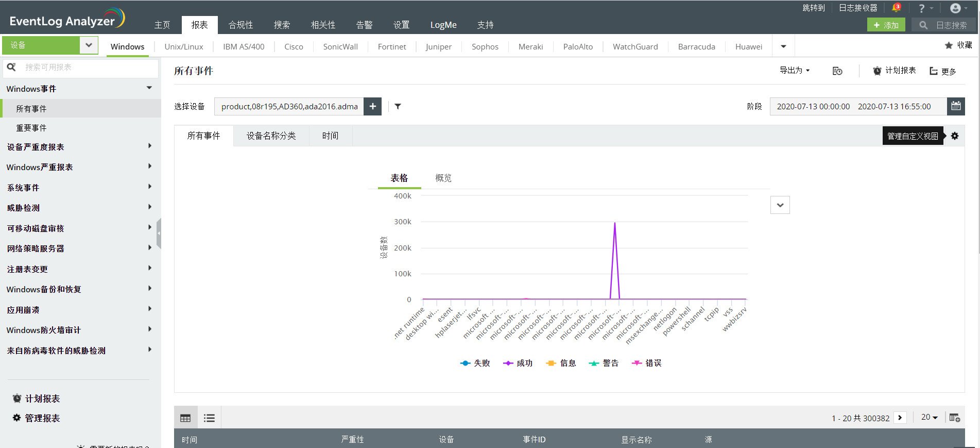Toggle 成功 series in chart legend
The height and width of the screenshot is (448, 980).
(518, 363)
